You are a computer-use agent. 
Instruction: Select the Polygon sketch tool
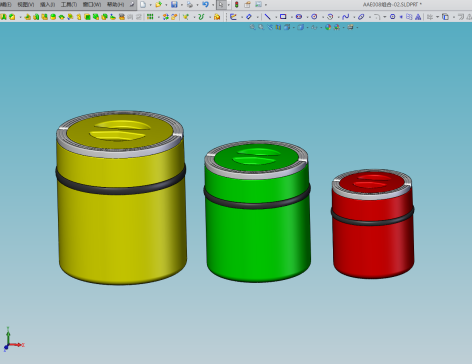click(x=392, y=17)
